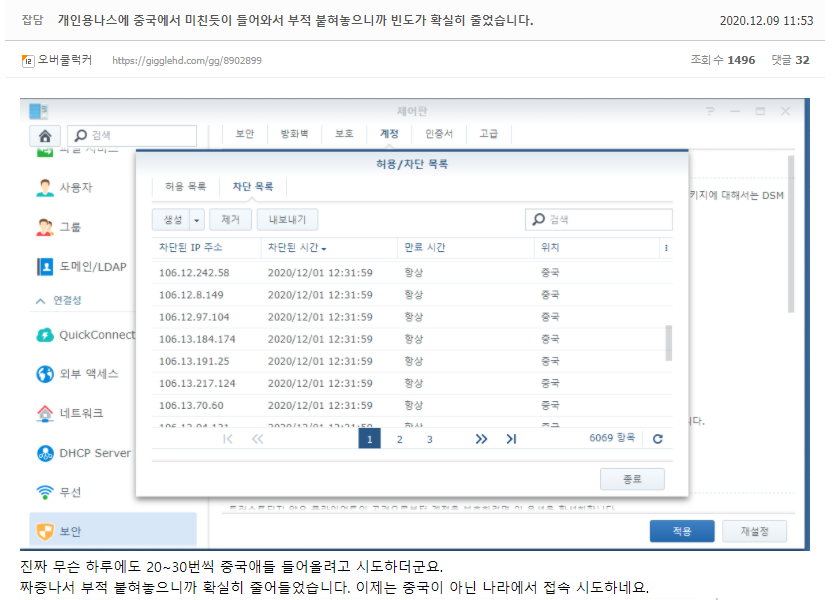
Task: Open the 허용 목록 tab
Action: point(185,187)
